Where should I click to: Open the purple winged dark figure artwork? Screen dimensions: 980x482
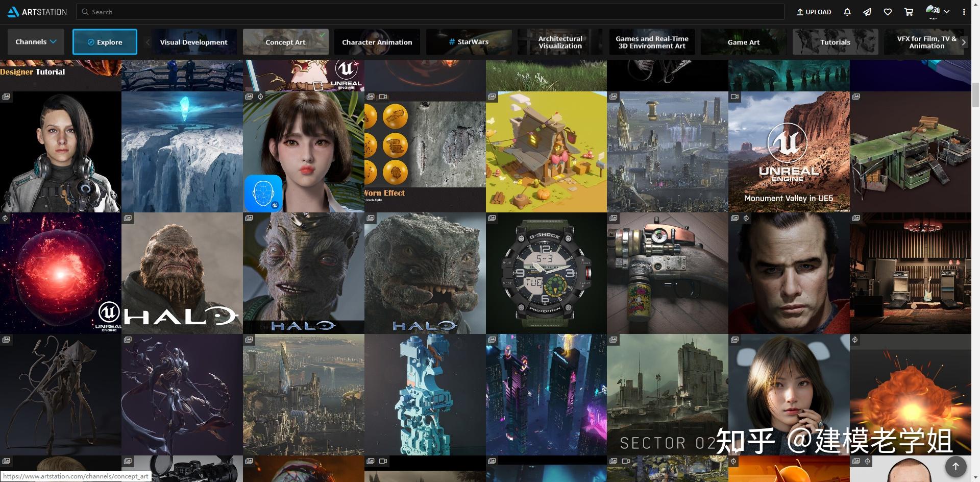point(182,395)
